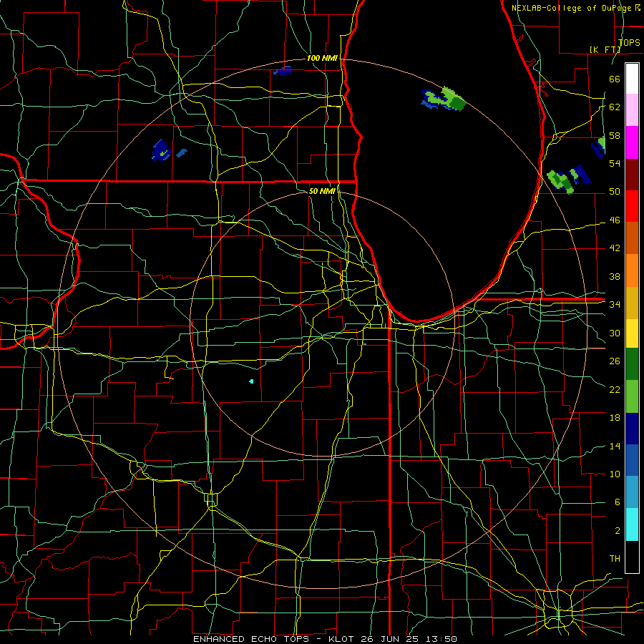Click the "50 NMI" range ring label
Screen dimensions: 644x644
pos(323,191)
